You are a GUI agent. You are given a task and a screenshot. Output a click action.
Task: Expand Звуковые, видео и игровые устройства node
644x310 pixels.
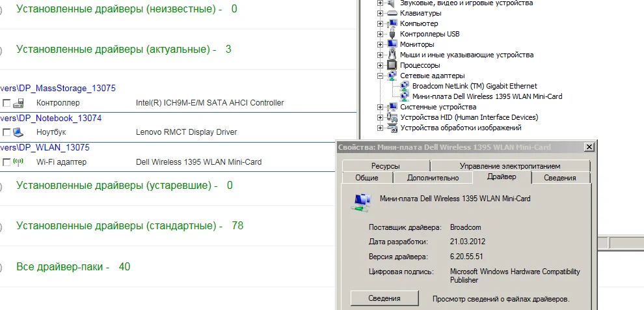point(380,3)
